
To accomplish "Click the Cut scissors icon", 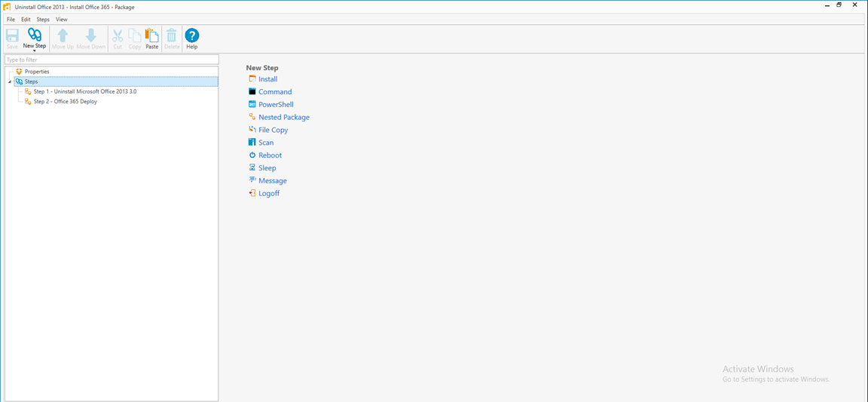I will click(x=118, y=35).
